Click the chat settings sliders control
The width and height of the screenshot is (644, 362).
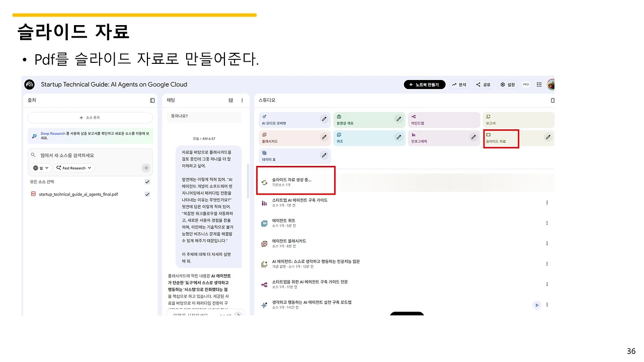tap(230, 101)
